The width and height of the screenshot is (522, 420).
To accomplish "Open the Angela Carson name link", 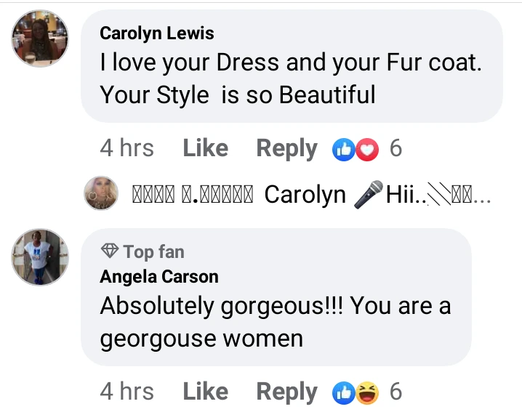I will 159,276.
